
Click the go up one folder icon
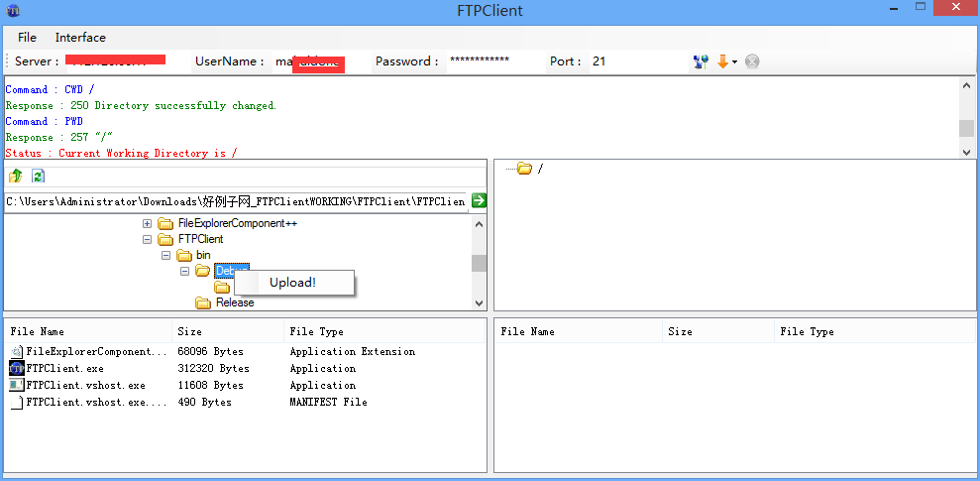pyautogui.click(x=16, y=176)
